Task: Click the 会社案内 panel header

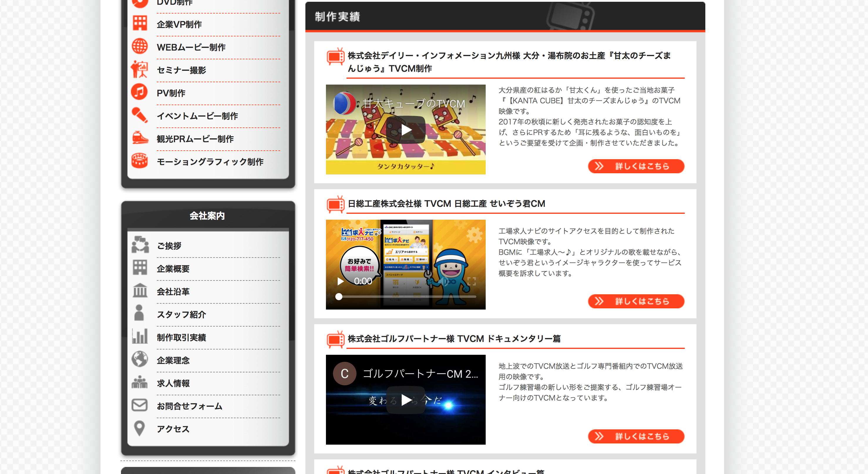Action: point(208,215)
